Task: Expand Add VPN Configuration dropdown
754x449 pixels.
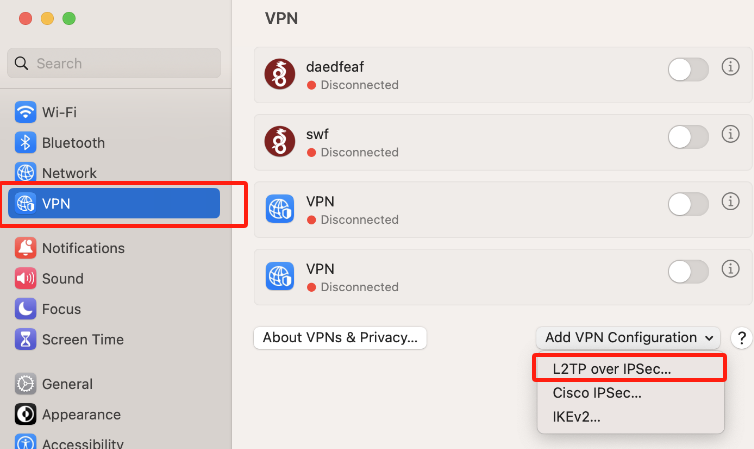Action: [628, 337]
